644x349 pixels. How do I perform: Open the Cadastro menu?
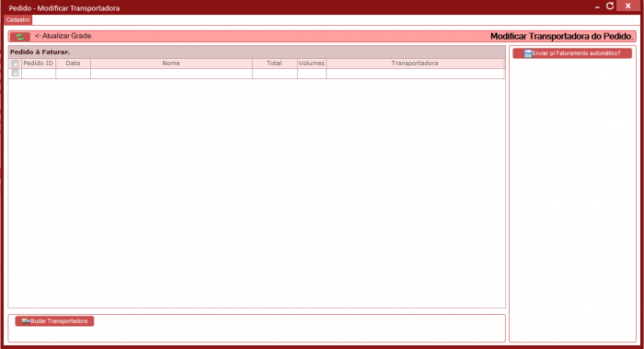coord(17,19)
